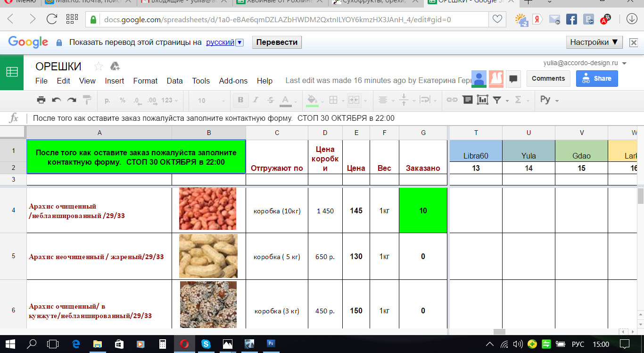Insert a chart from the toolbar

pos(482,100)
